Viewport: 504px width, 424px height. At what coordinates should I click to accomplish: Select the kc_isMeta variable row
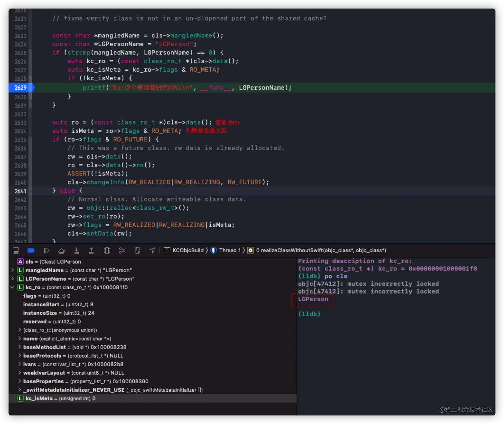(153, 398)
